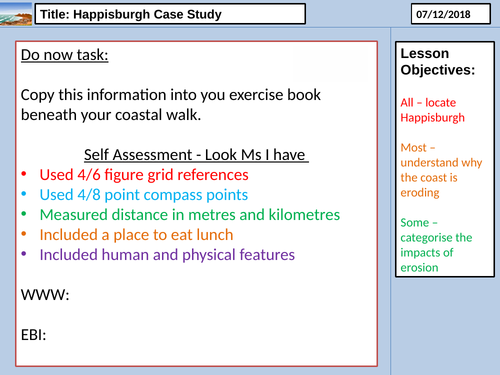Select 'Self Assessment - Look Ms I have' heading
This screenshot has height=375, width=500.
[196, 155]
